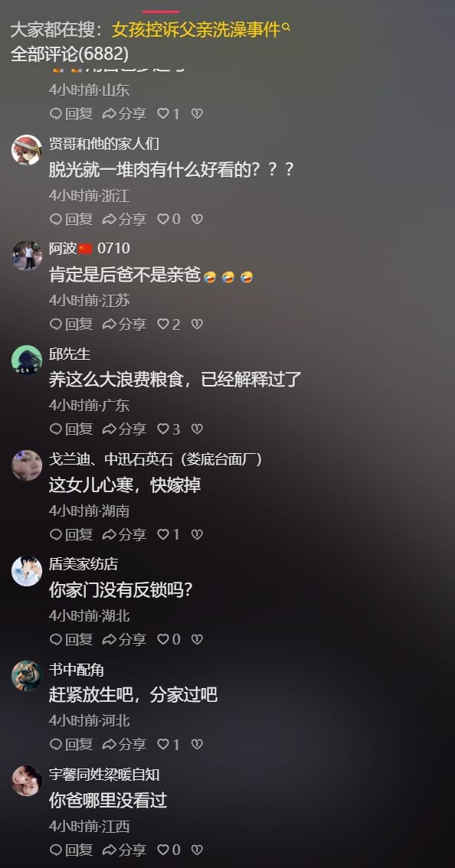
Task: Dislike the 肯定是后爸不是亲爸 comment
Action: click(x=197, y=324)
